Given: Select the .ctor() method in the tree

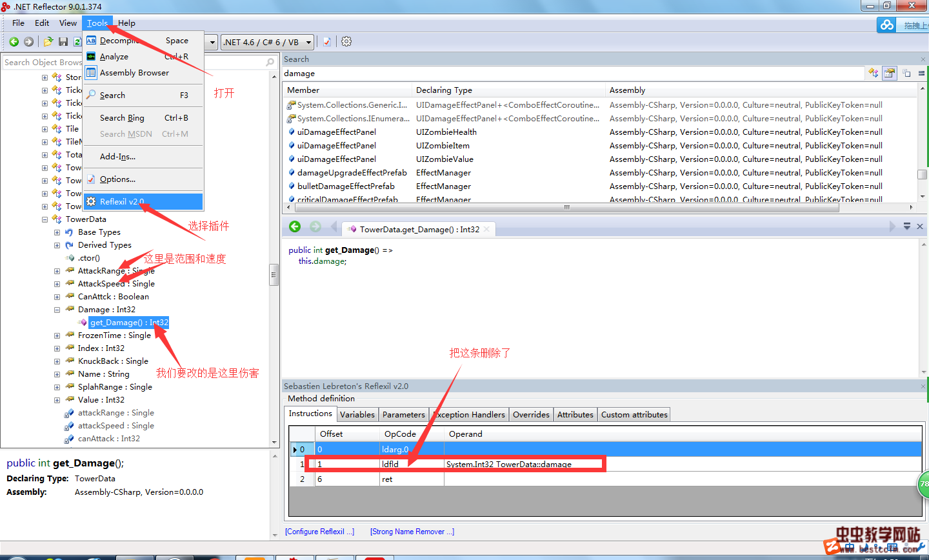Looking at the screenshot, I should pyautogui.click(x=89, y=258).
